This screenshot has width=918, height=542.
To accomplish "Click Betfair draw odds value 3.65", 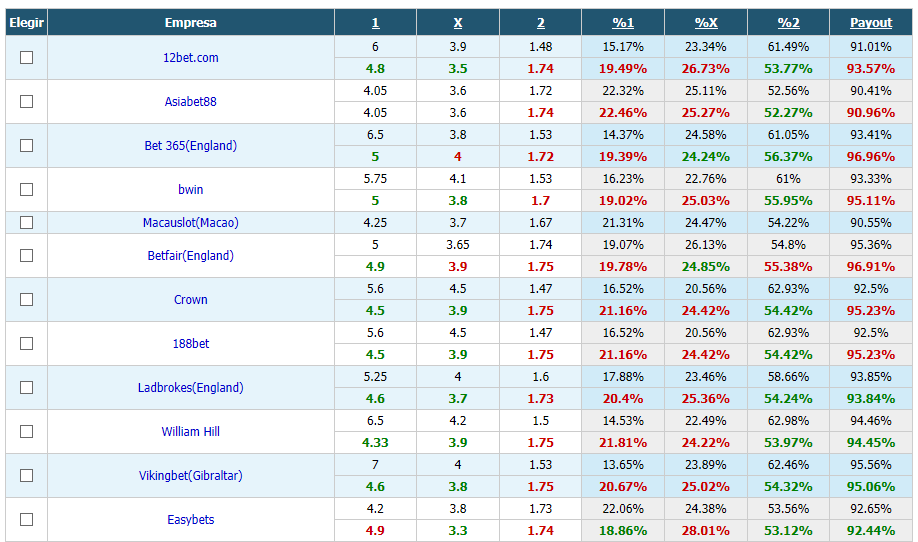I will click(458, 245).
